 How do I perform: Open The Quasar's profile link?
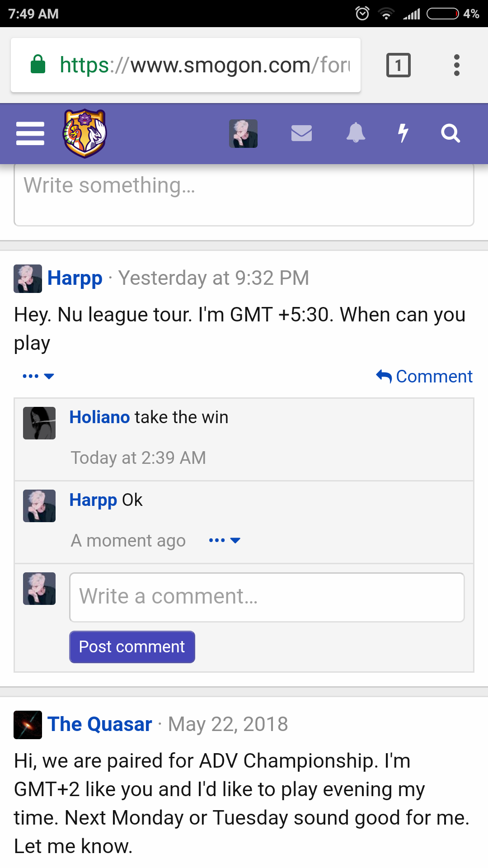coord(99,724)
